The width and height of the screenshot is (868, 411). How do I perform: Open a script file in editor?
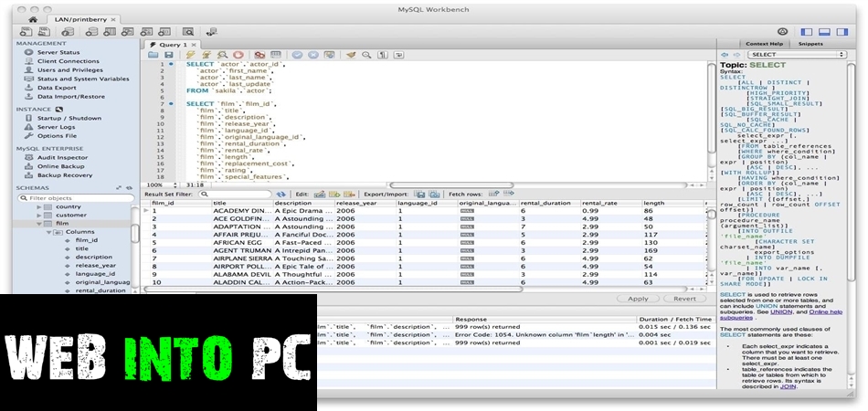[153, 55]
